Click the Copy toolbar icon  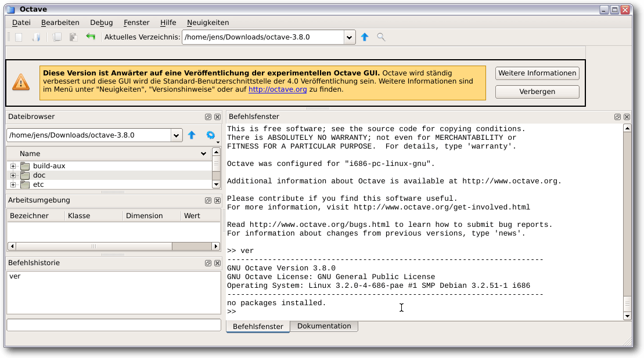[x=57, y=37]
